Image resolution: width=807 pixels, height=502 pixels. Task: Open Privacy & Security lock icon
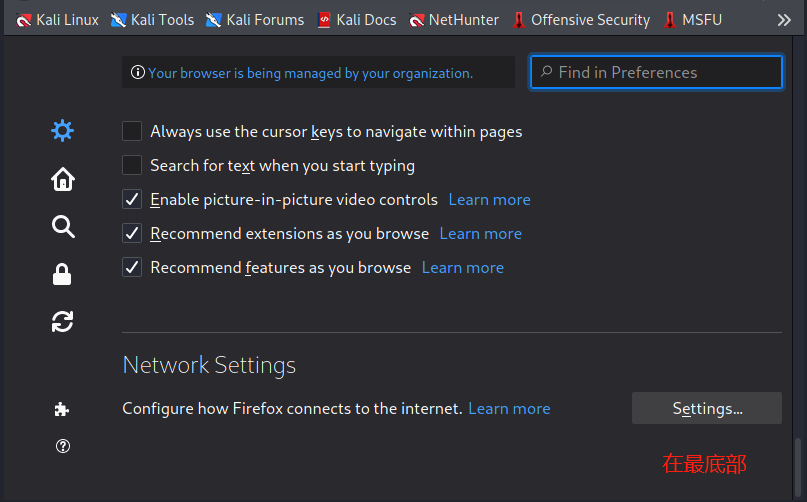63,274
